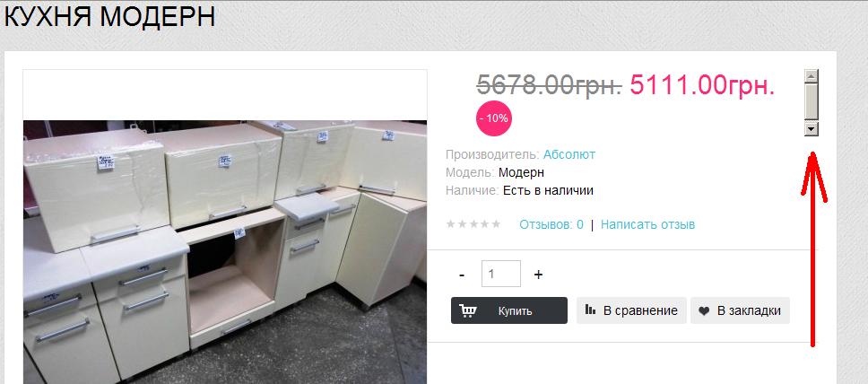Viewport: 868px width, 384px height.
Task: Click the shopping cart icon on Купить
Action: click(468, 310)
